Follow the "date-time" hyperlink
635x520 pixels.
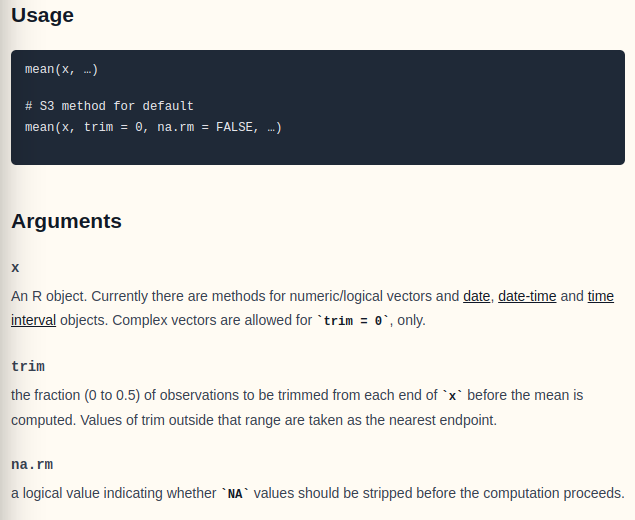527,297
